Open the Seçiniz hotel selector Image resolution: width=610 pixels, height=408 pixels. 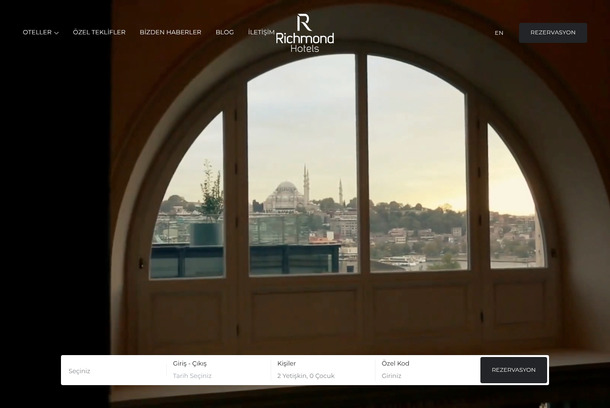point(114,371)
